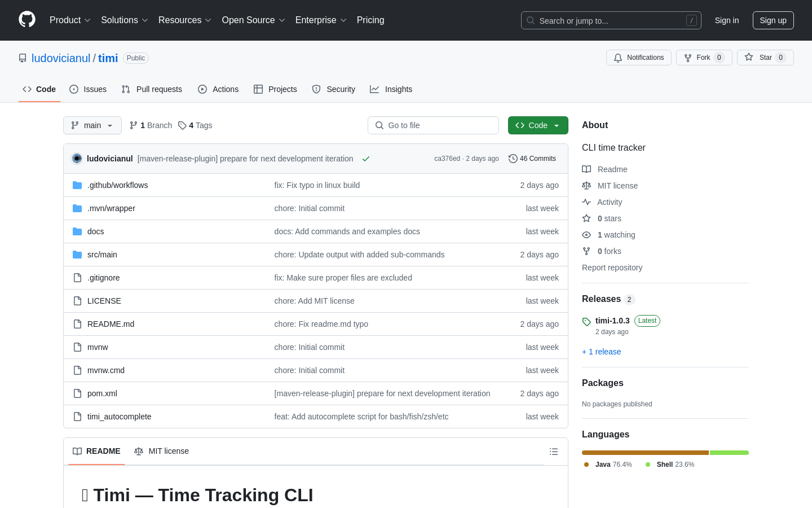
Task: Select the MIT license tab in README panel
Action: click(162, 451)
